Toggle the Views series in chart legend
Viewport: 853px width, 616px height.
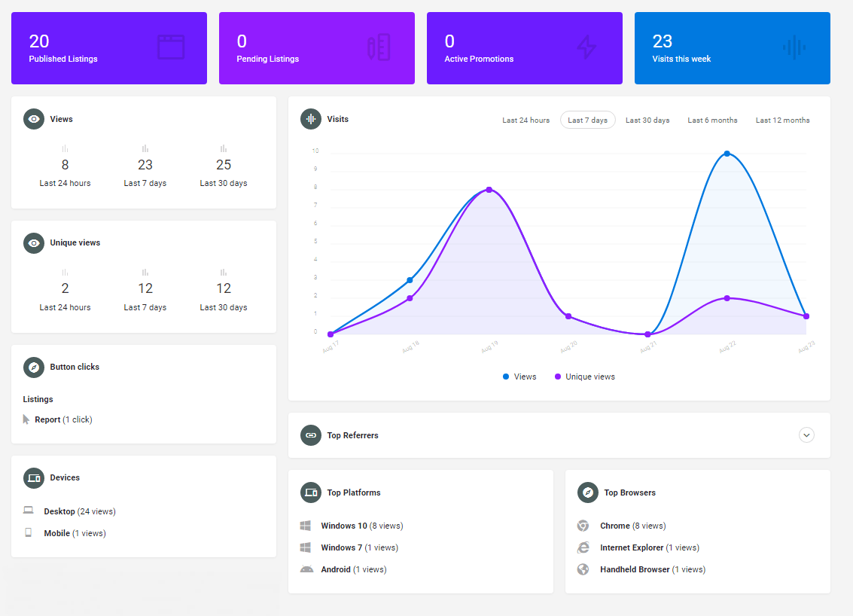[x=519, y=377]
